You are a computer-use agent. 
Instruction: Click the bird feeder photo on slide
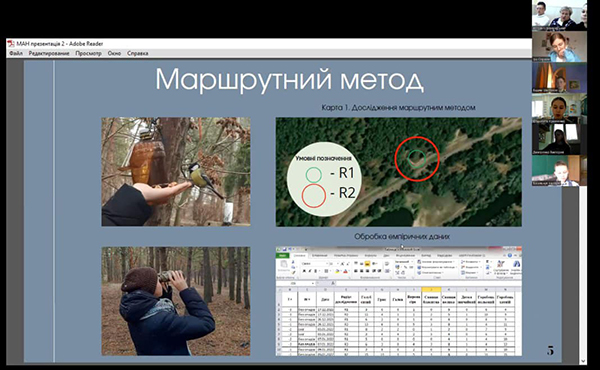pos(176,171)
